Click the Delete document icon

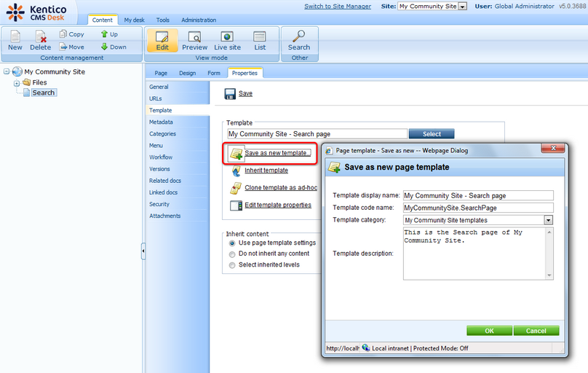coord(41,36)
